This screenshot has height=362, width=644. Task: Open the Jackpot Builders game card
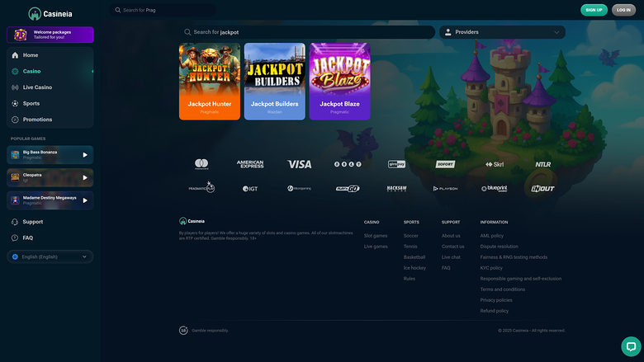point(275,82)
